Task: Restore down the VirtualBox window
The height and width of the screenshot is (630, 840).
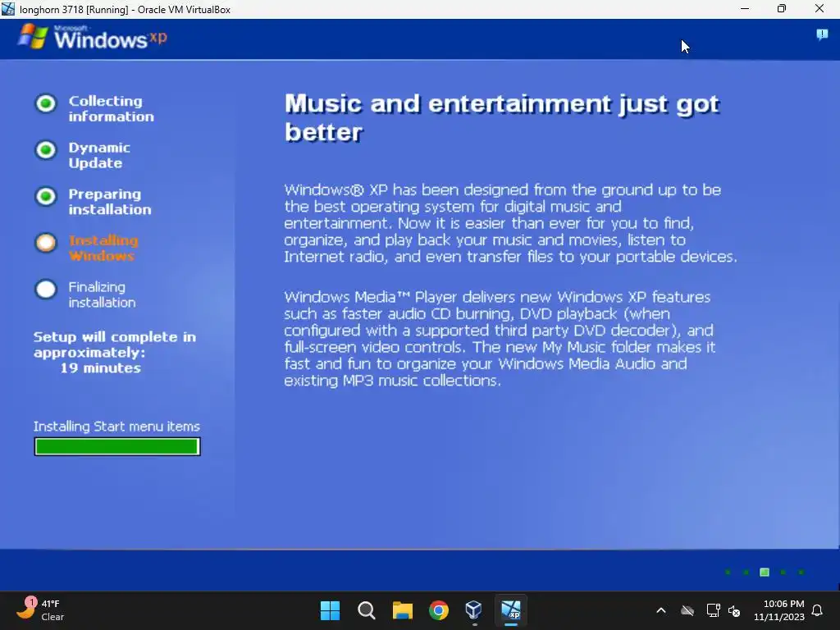Action: [782, 8]
